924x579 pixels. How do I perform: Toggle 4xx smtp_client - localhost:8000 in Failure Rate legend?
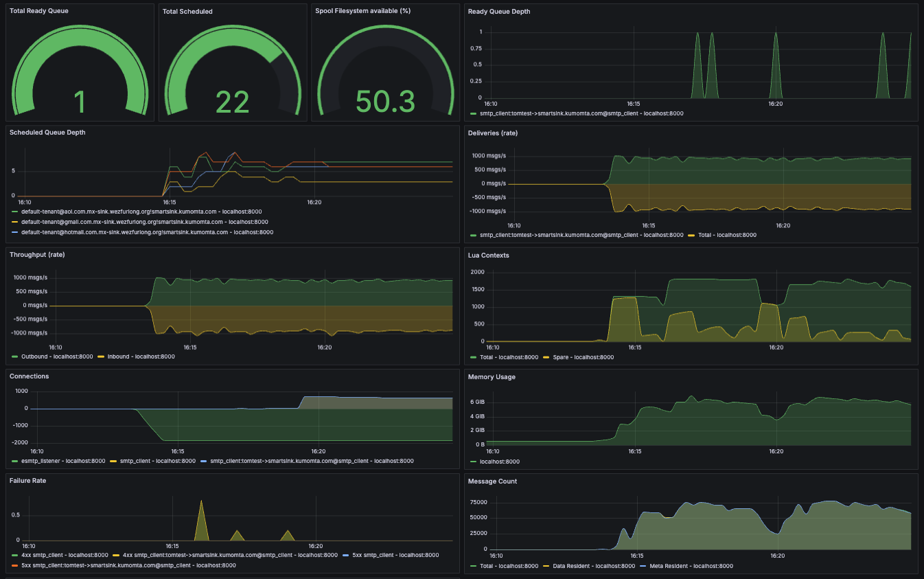(65, 555)
